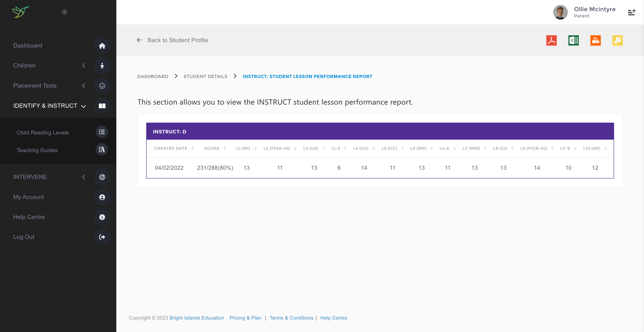Open Dashboard home icon in sidebar
Image resolution: width=644 pixels, height=332 pixels.
[x=102, y=46]
